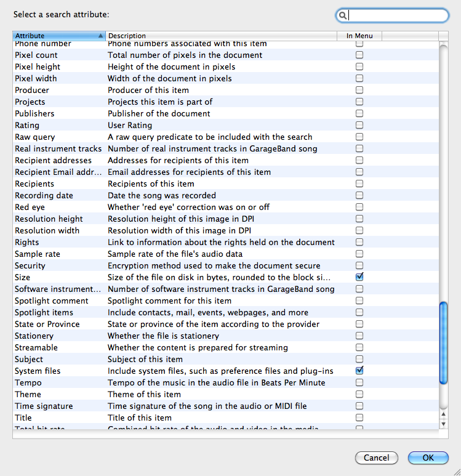Click 'Total number of pixels in the document'
The width and height of the screenshot is (461, 476).
[x=185, y=55]
